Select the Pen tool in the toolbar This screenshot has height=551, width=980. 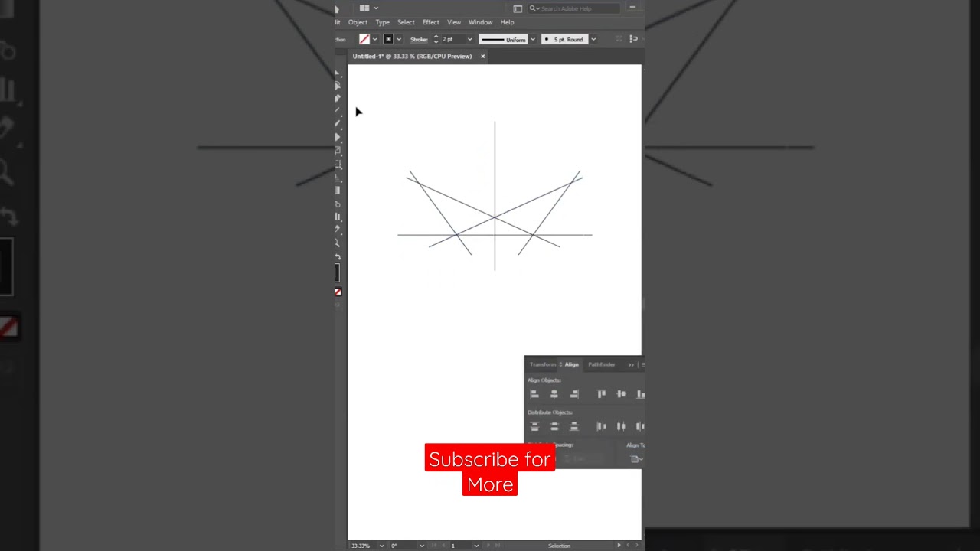(338, 98)
